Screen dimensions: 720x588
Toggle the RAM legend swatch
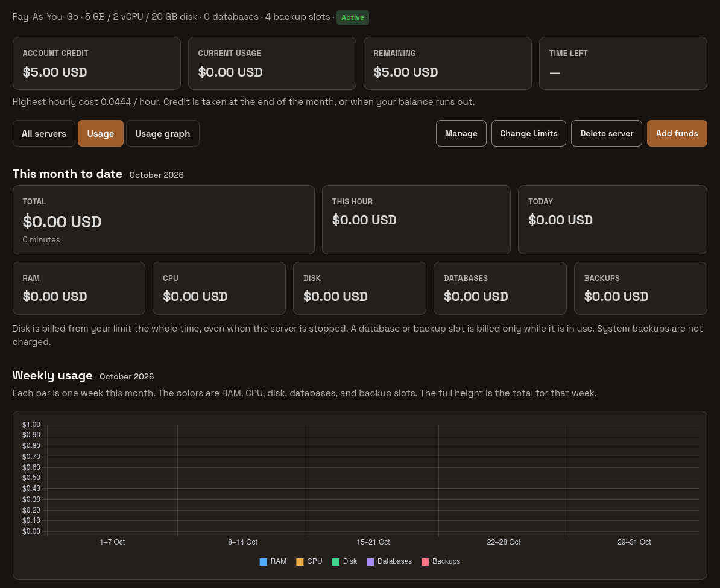[x=263, y=562]
